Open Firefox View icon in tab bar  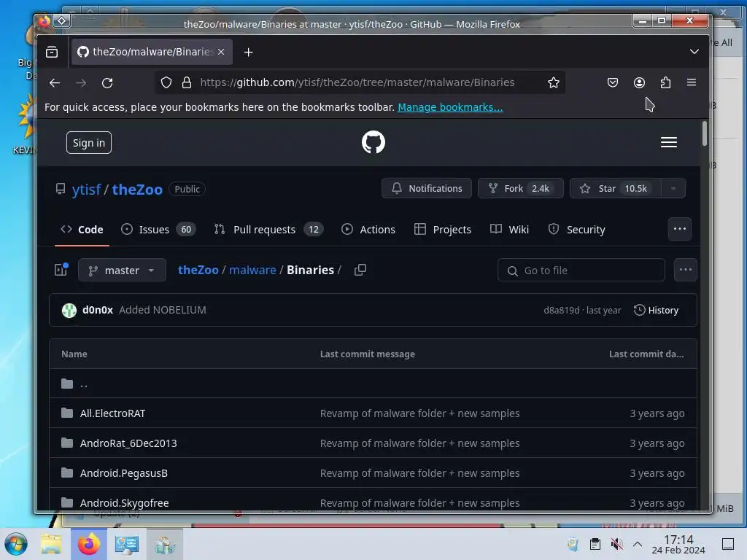[x=52, y=52]
